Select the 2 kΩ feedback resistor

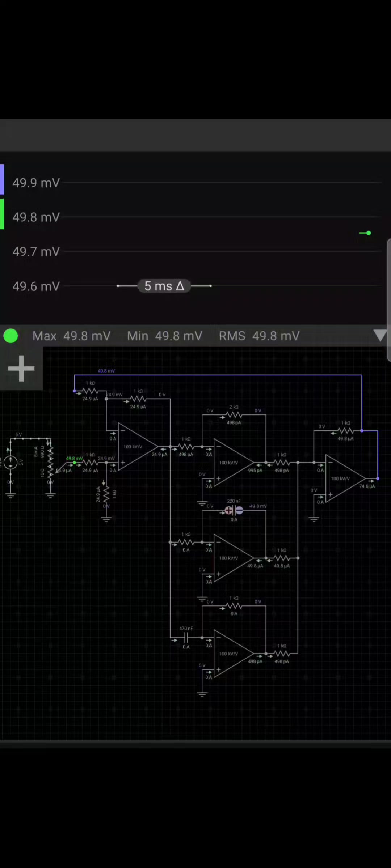[x=234, y=414]
